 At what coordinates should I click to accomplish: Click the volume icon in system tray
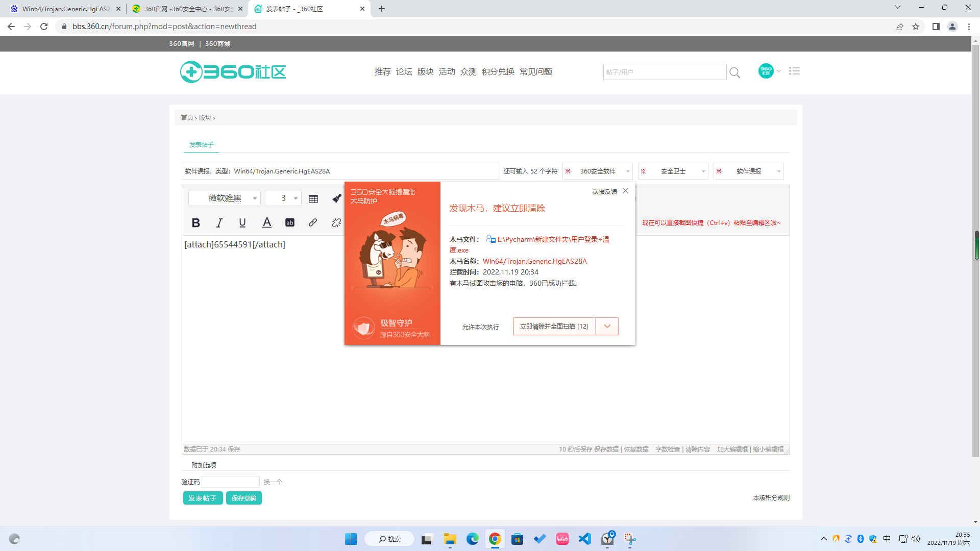point(915,539)
